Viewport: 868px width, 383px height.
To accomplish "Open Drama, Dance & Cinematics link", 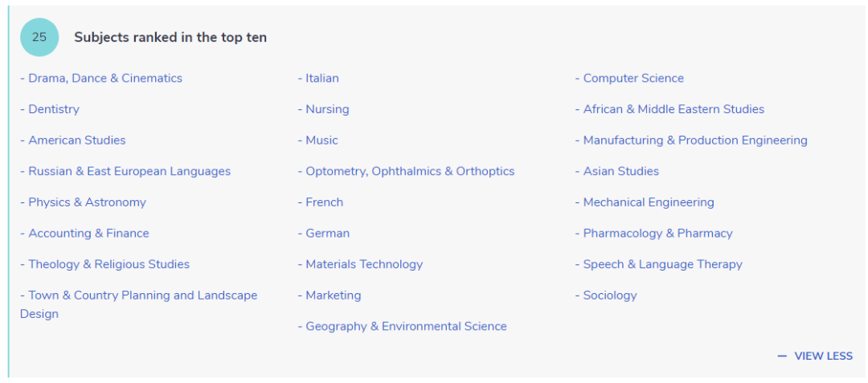I will coord(104,79).
